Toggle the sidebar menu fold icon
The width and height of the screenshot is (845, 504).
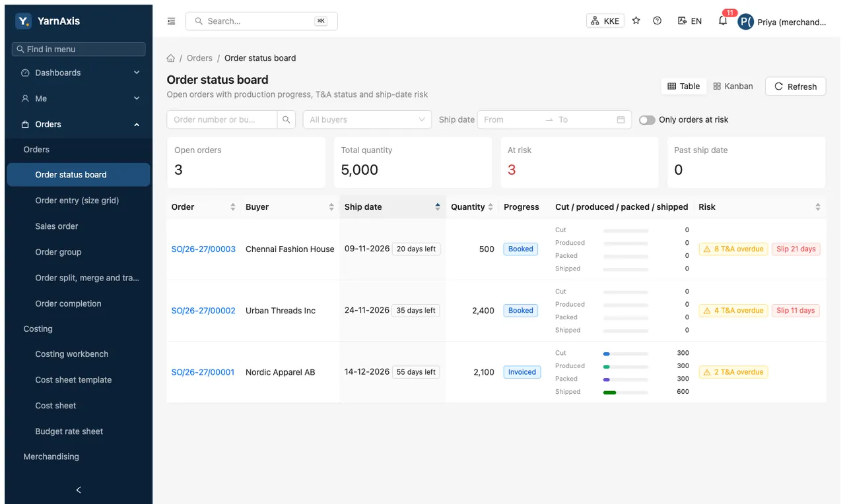point(172,21)
